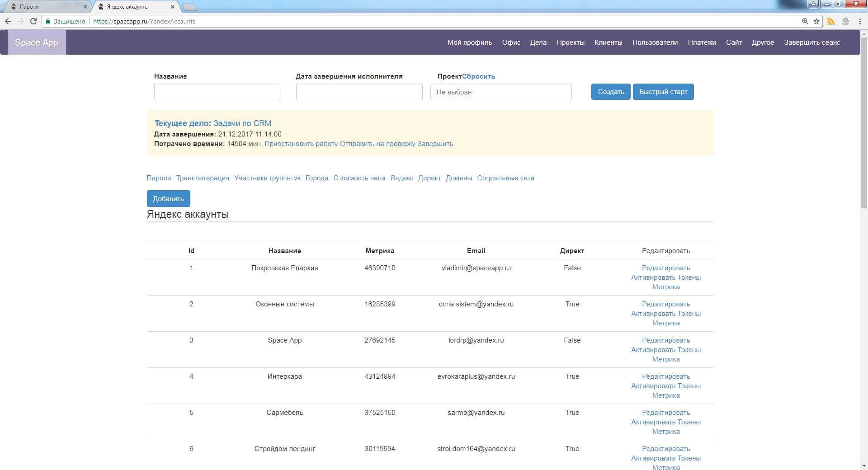Click the browser back arrow

pyautogui.click(x=8, y=21)
